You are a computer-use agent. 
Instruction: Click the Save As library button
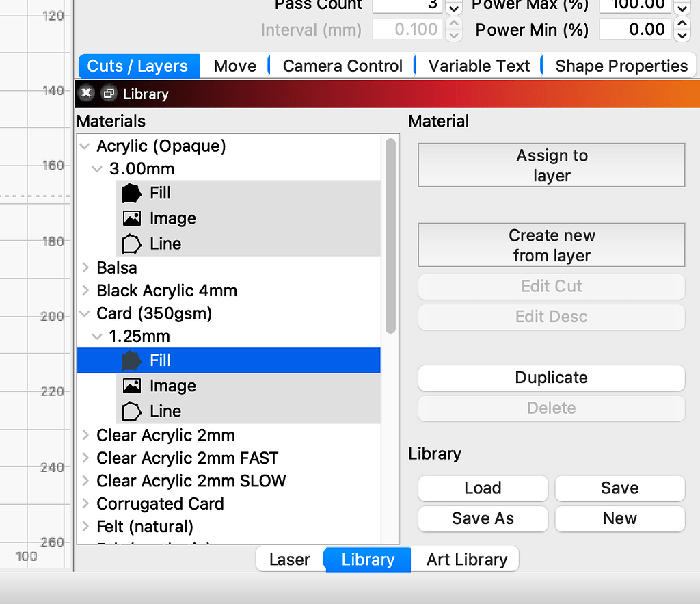483,518
